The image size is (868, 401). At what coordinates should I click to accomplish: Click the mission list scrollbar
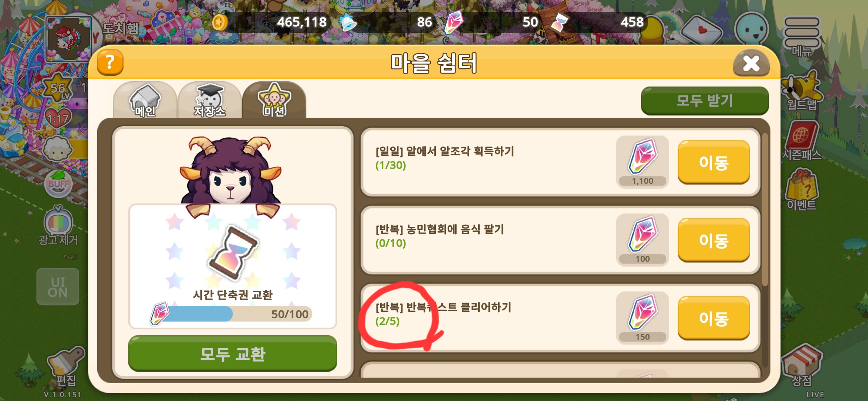[765, 210]
